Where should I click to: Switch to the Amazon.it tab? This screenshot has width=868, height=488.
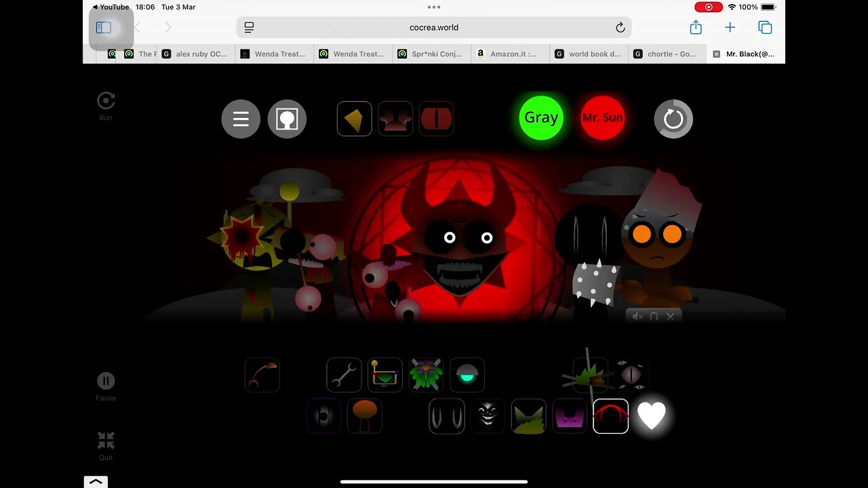click(x=511, y=54)
